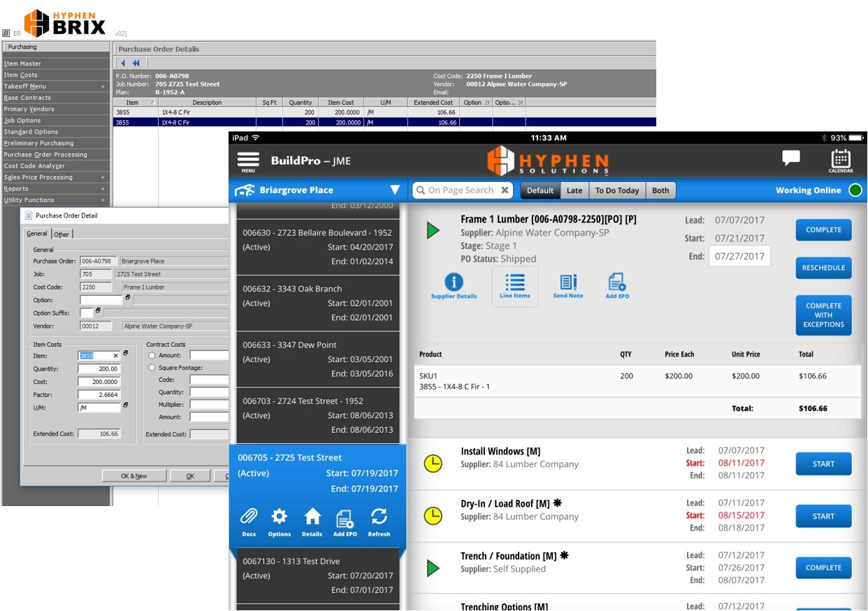Toggle the Late filter option

[x=574, y=190]
